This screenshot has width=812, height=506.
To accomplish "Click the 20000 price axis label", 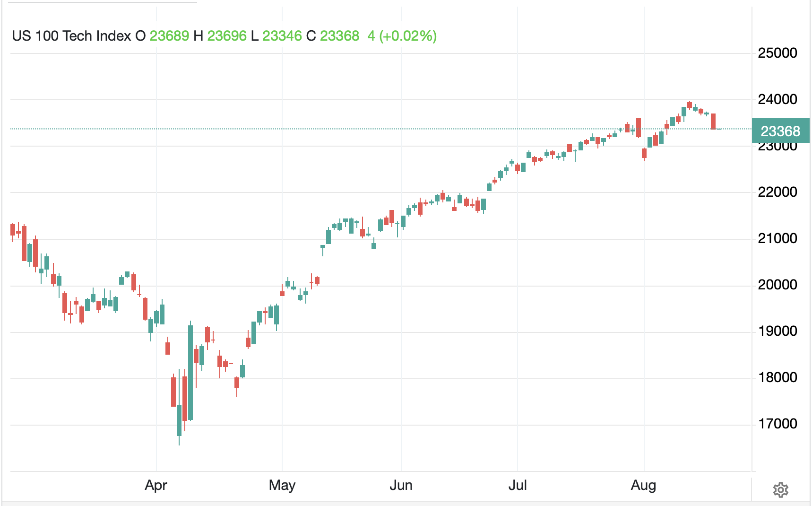I will (777, 285).
